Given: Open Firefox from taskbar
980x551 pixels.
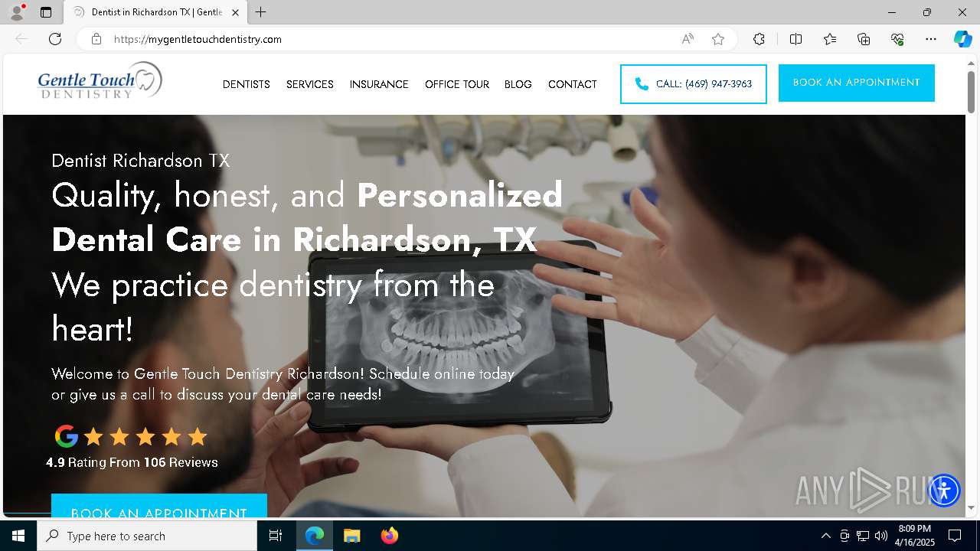Looking at the screenshot, I should pyautogui.click(x=389, y=536).
